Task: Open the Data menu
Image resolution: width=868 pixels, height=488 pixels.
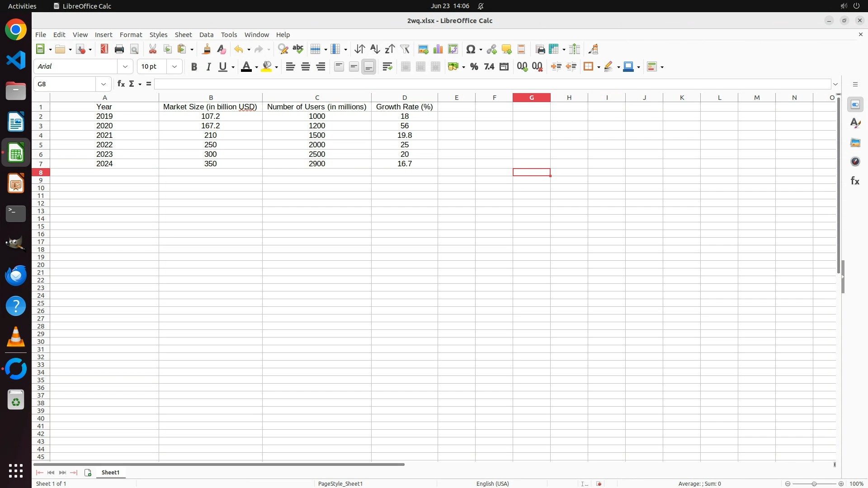Action: click(x=206, y=35)
